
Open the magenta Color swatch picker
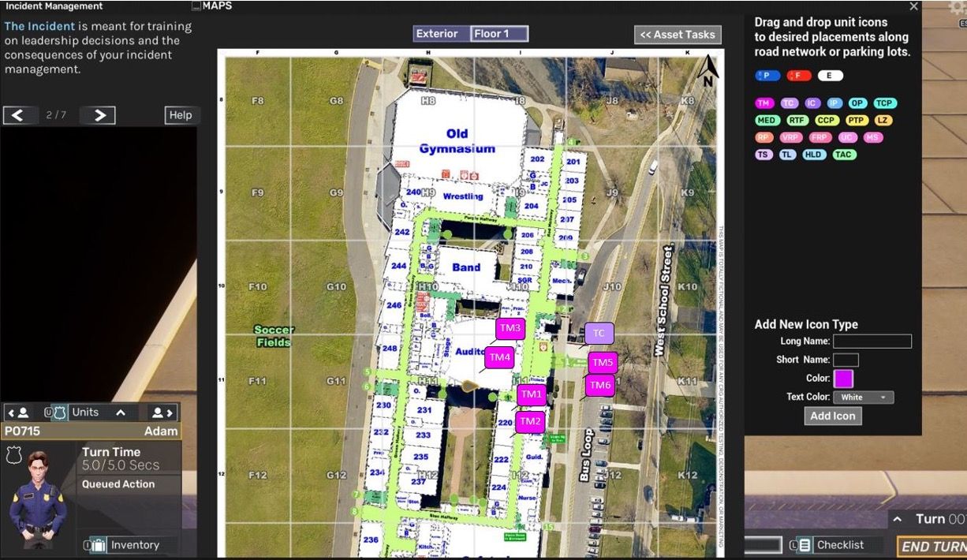843,379
